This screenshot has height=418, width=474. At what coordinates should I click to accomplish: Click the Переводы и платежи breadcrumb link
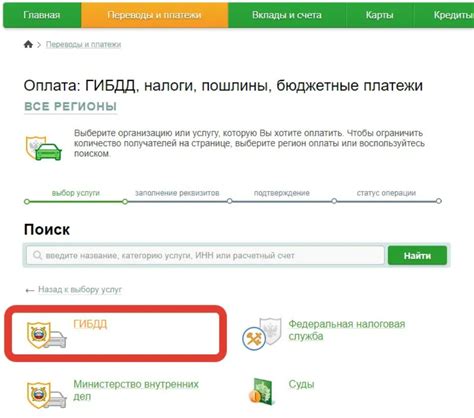pyautogui.click(x=83, y=44)
